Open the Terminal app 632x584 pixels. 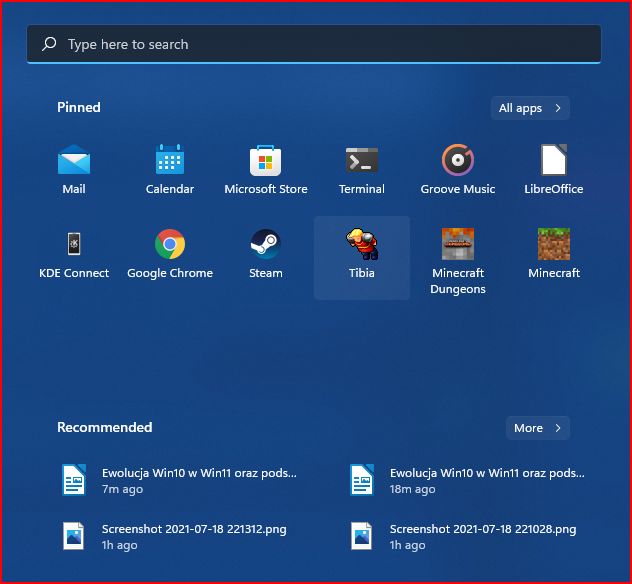pyautogui.click(x=362, y=169)
